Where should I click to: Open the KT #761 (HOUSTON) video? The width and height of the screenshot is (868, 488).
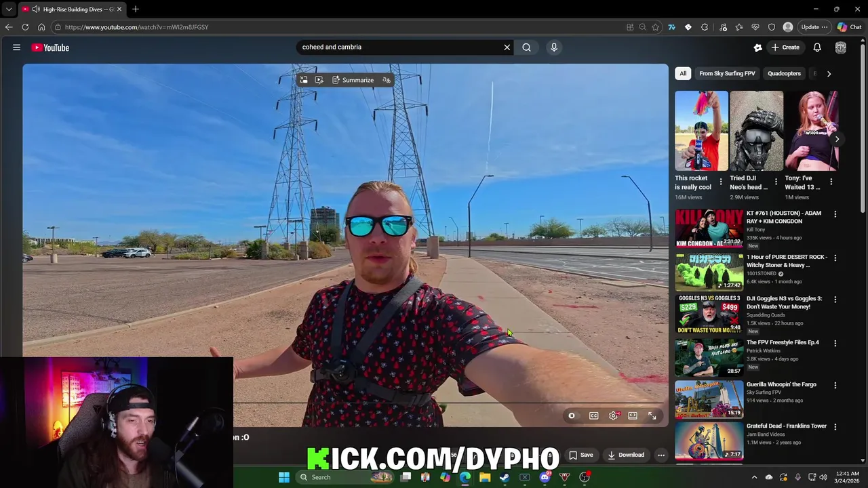(709, 228)
